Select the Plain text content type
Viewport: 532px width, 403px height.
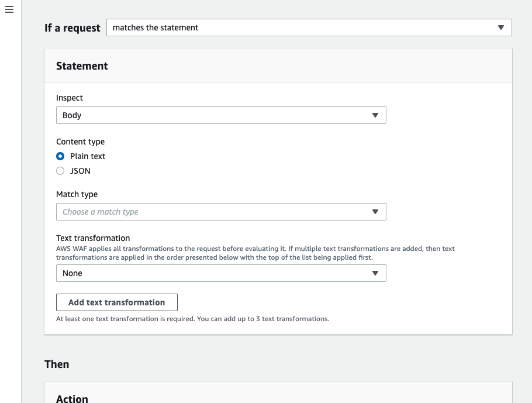[60, 156]
